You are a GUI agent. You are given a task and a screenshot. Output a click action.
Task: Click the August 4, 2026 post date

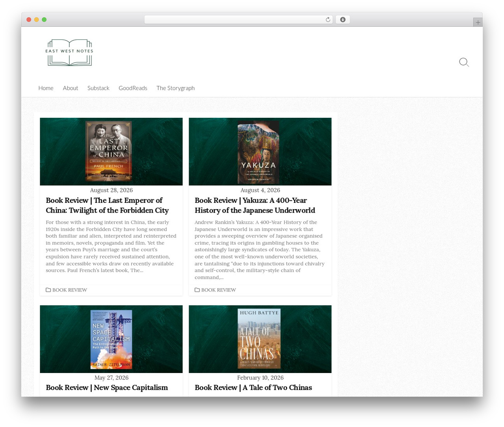[260, 190]
